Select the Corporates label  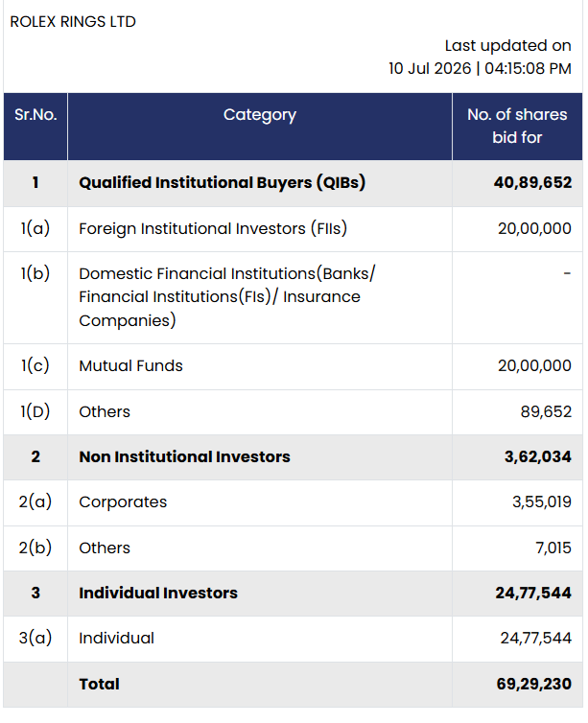[x=123, y=501]
